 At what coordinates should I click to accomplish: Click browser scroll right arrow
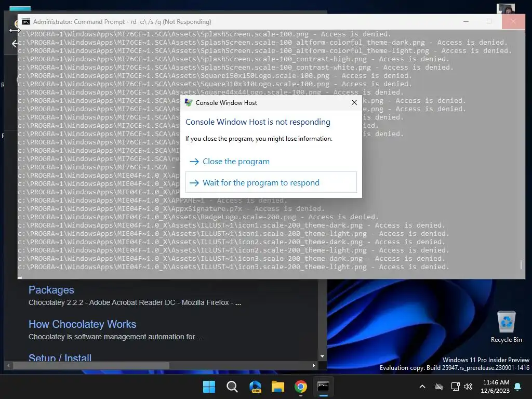[313, 365]
